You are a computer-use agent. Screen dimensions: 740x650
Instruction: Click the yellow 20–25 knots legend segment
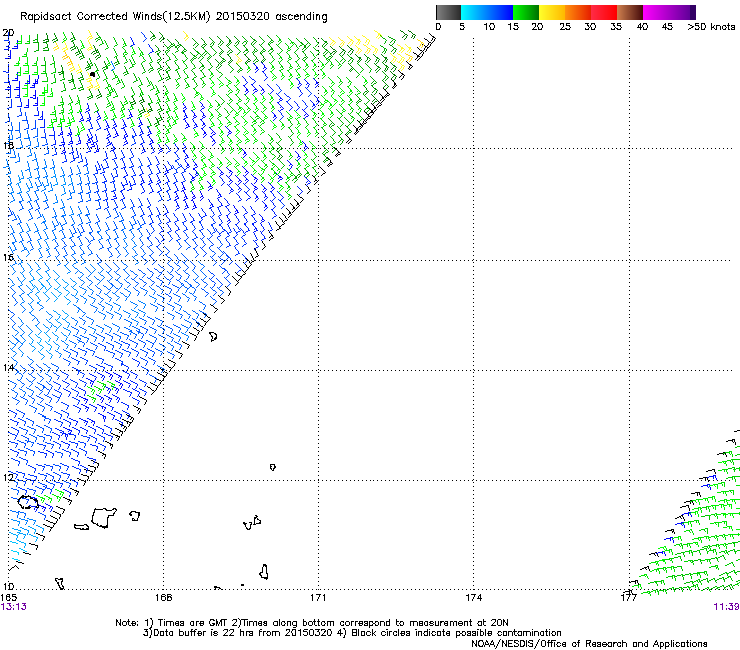[x=551, y=12]
